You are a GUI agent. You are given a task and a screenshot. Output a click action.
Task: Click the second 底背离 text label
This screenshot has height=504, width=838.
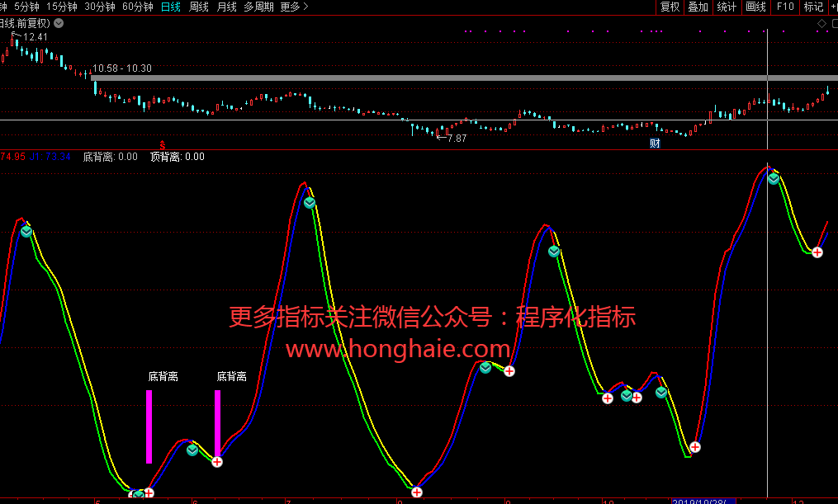click(x=232, y=376)
